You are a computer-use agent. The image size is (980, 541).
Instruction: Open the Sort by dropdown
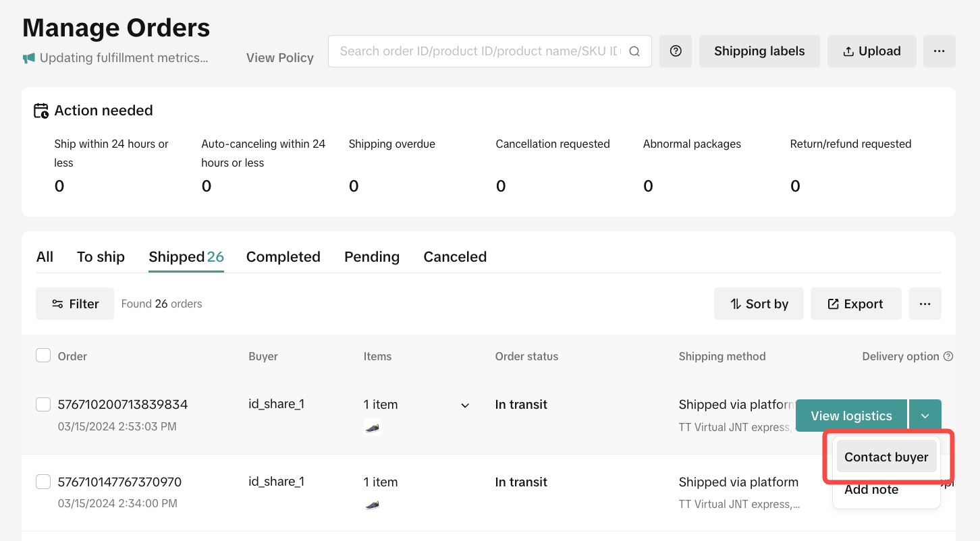click(x=759, y=304)
